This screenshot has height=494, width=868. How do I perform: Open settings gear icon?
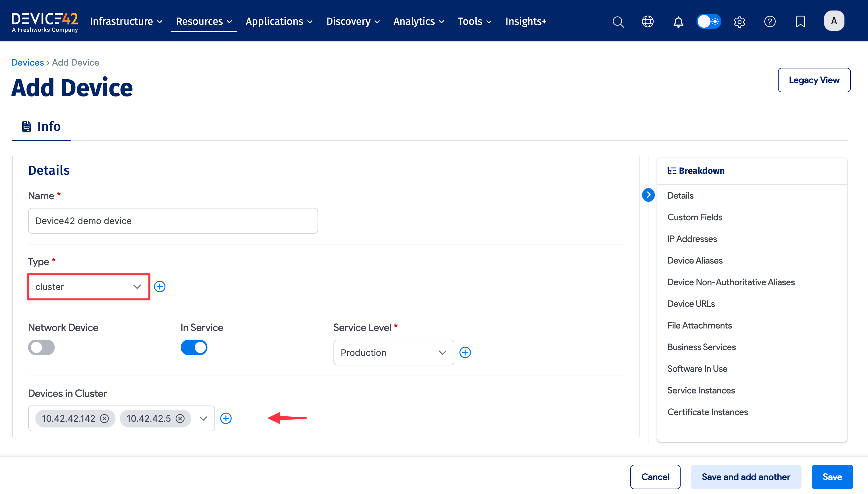739,22
